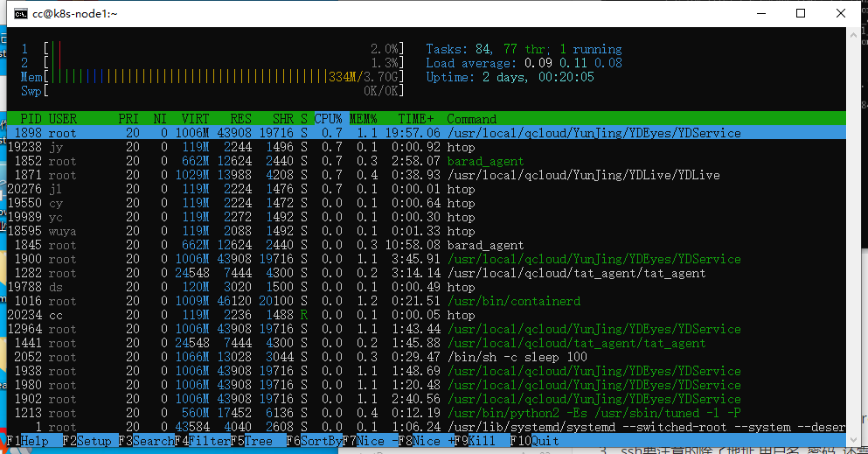Maximize the terminal window
The image size is (868, 454).
[x=801, y=13]
